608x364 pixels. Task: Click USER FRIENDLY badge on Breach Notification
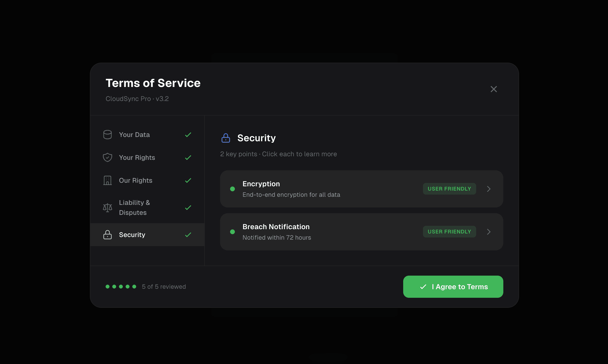tap(449, 232)
